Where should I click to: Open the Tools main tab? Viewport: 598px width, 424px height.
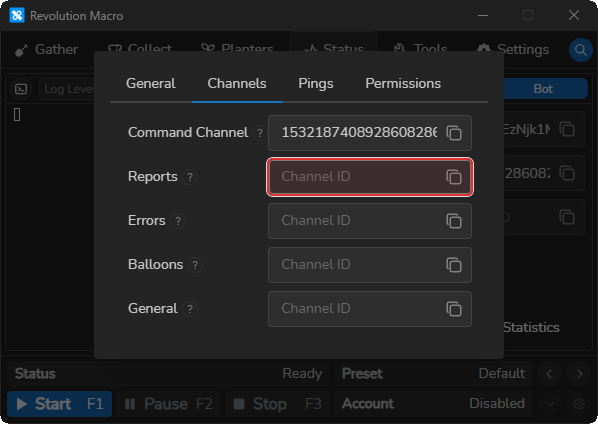pos(420,50)
